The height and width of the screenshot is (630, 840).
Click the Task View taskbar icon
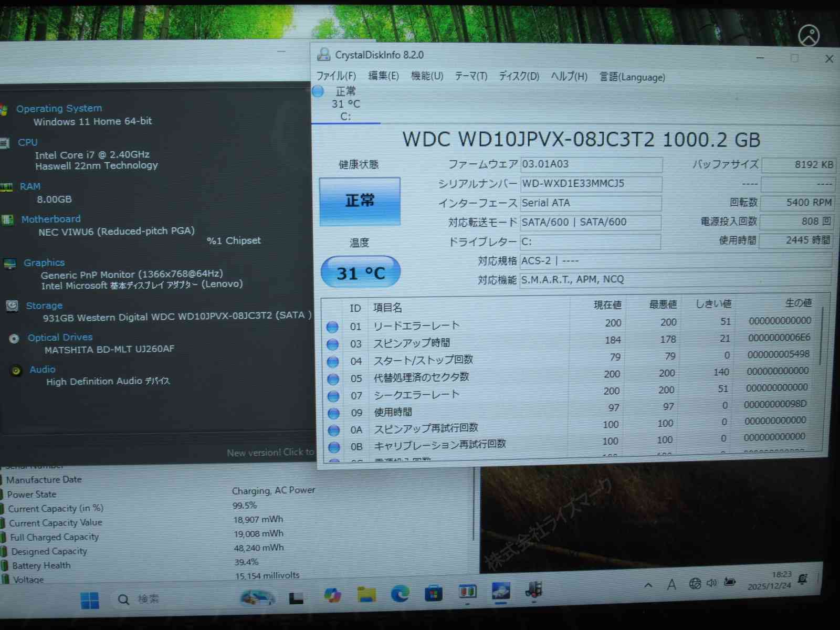pyautogui.click(x=296, y=598)
